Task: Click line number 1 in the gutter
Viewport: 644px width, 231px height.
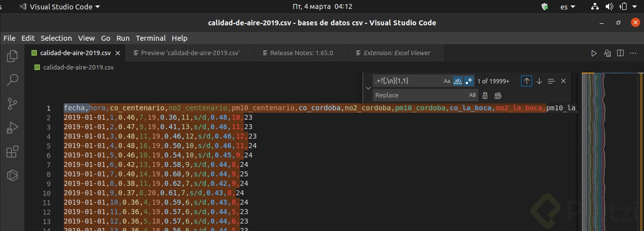Action: coord(48,108)
